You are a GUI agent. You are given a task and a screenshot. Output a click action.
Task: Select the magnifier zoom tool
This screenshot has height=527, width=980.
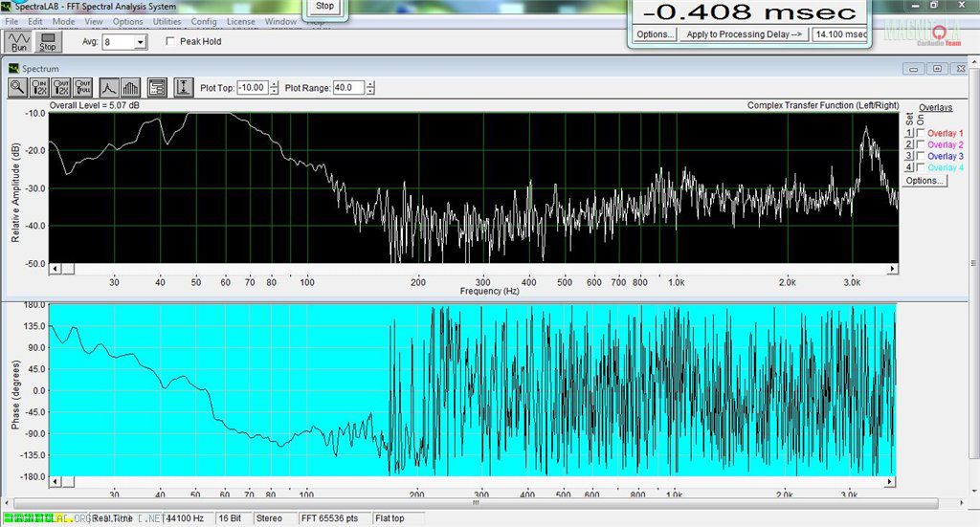[18, 87]
